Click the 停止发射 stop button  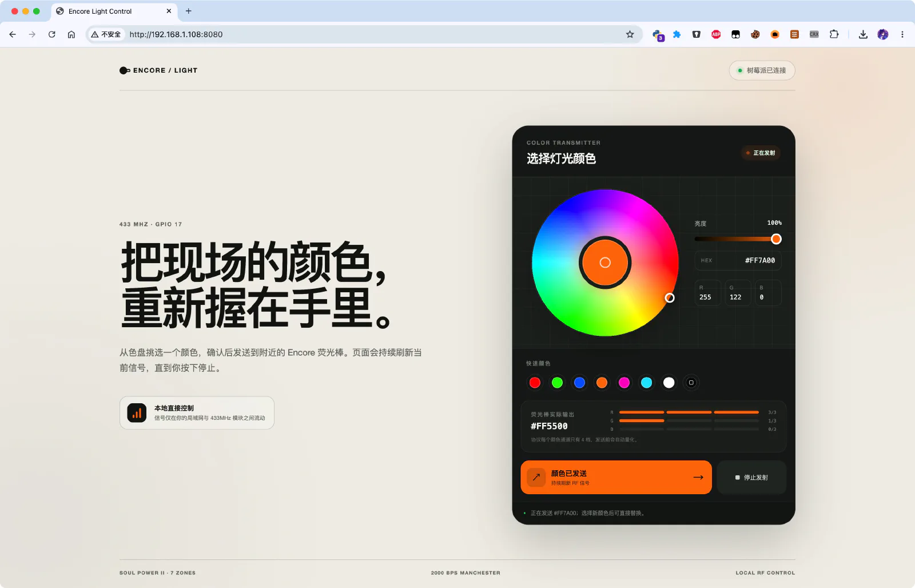tap(751, 477)
